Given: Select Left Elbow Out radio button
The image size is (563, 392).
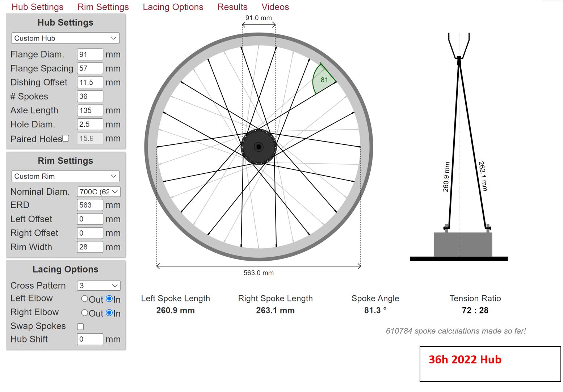Looking at the screenshot, I should 85,299.
